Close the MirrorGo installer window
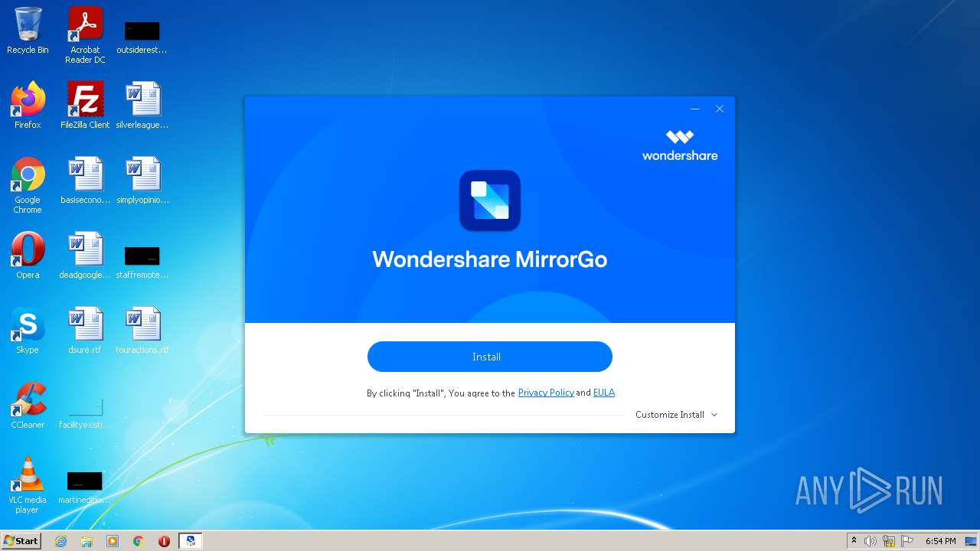Viewport: 980px width, 551px height. coord(720,109)
